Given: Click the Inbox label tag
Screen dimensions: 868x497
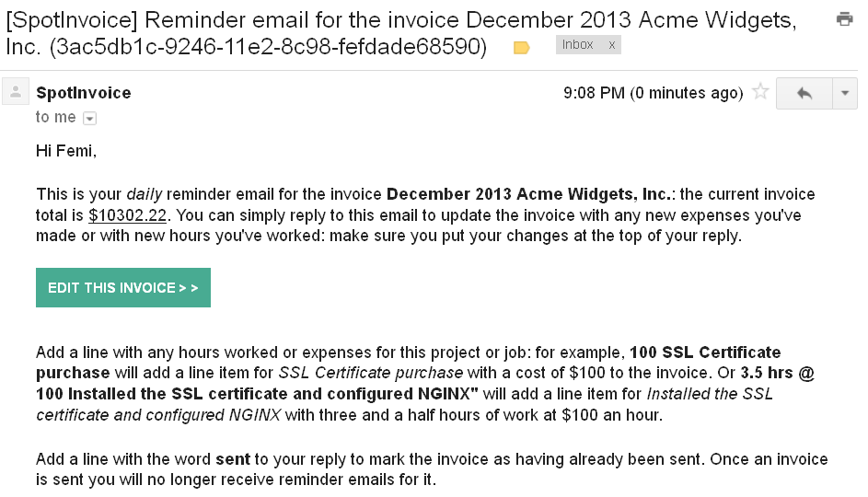Looking at the screenshot, I should (x=578, y=44).
